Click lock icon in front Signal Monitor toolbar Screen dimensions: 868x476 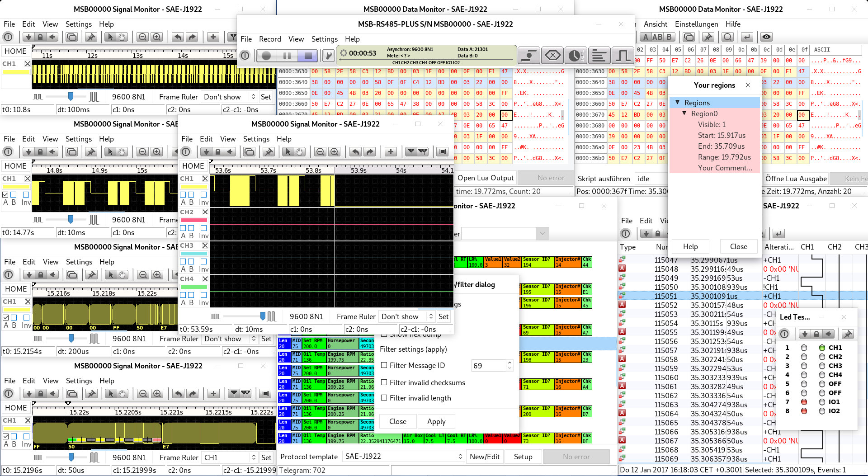click(218, 152)
